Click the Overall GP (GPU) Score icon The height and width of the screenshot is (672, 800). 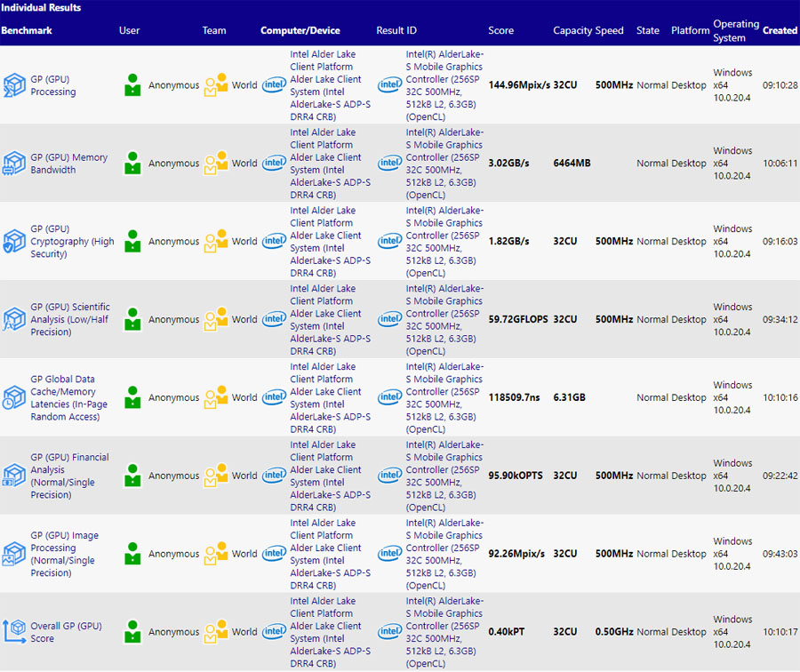point(13,632)
